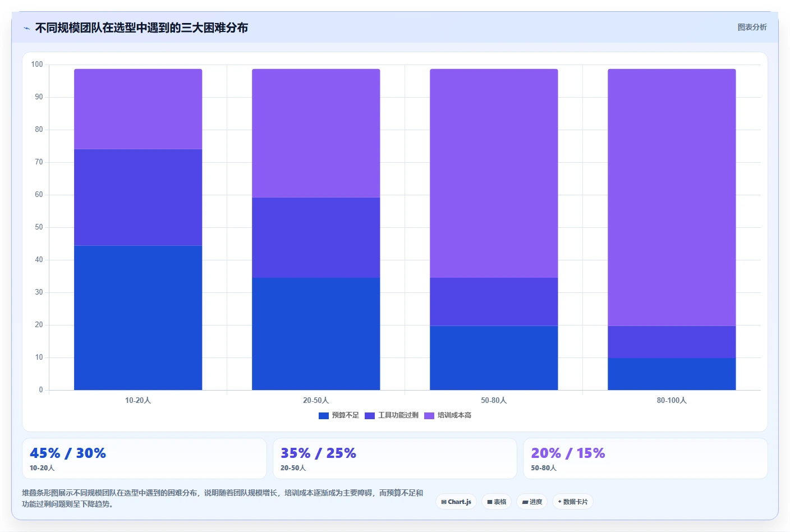Click the 工具功能过剩 segment of the 10-20人 bar
This screenshot has height=532, width=790.
click(138, 198)
